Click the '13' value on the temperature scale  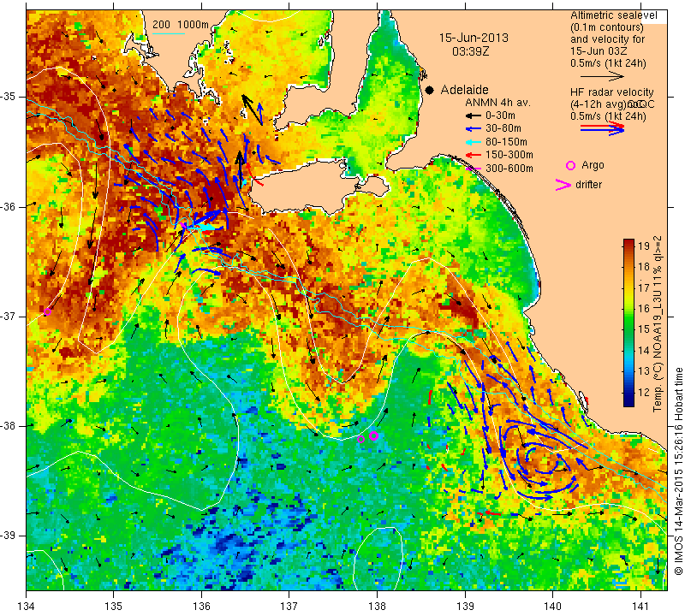pyautogui.click(x=644, y=371)
